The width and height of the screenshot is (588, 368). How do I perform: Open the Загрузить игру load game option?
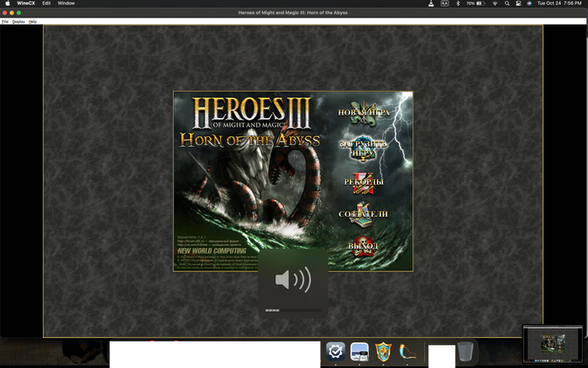363,149
